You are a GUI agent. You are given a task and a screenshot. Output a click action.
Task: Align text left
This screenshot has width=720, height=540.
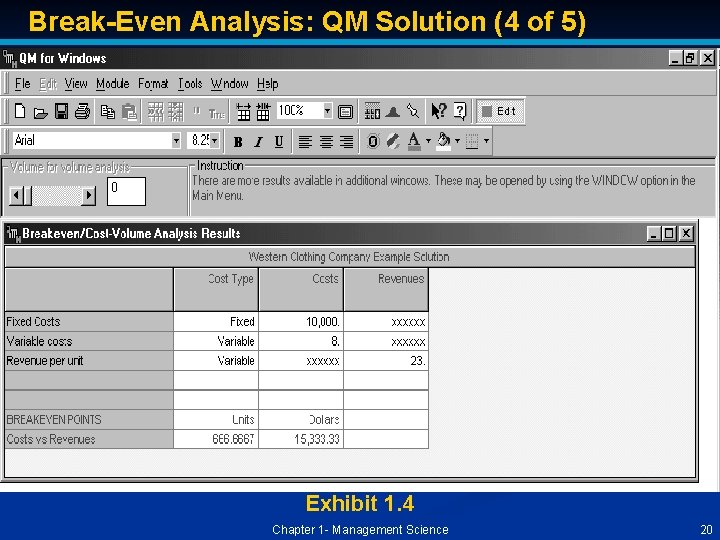click(x=305, y=142)
